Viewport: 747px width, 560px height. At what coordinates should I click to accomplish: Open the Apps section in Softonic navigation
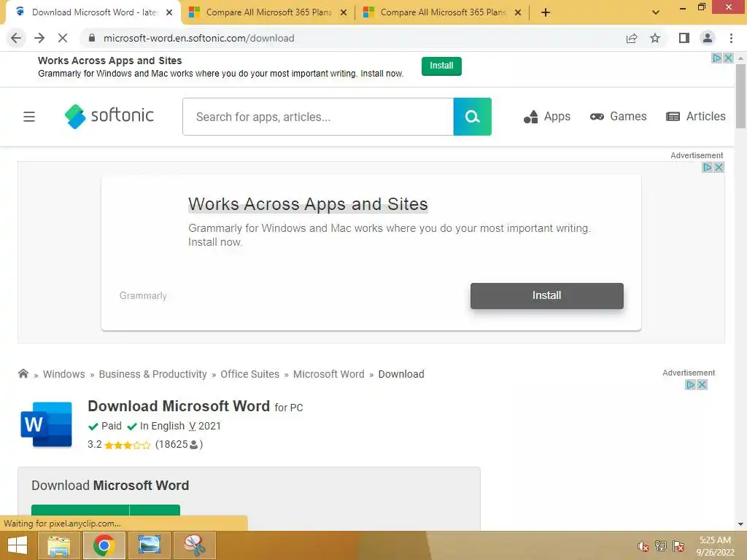coord(547,117)
